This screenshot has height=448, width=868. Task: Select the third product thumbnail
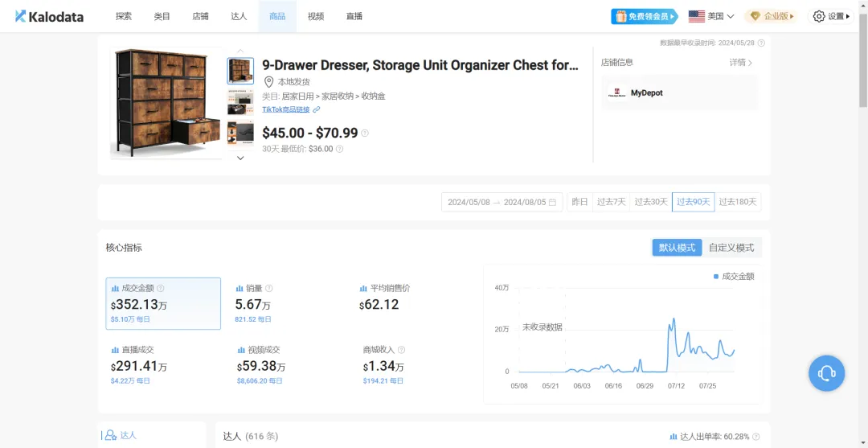coord(240,134)
